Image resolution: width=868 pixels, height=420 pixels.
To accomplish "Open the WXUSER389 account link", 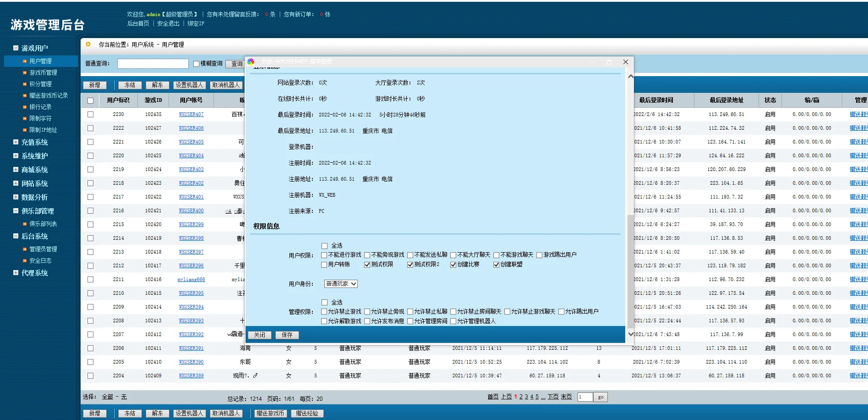I will (x=191, y=376).
